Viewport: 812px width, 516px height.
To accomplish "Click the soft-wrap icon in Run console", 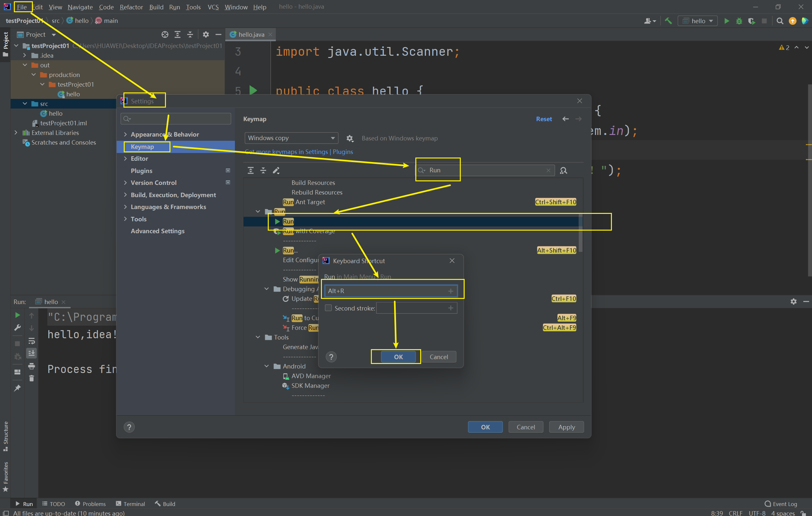I will (31, 341).
